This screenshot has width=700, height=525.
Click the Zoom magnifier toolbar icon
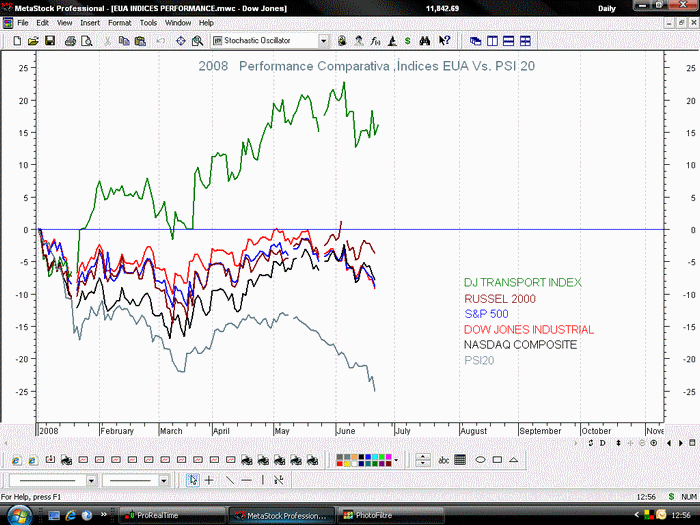(197, 41)
